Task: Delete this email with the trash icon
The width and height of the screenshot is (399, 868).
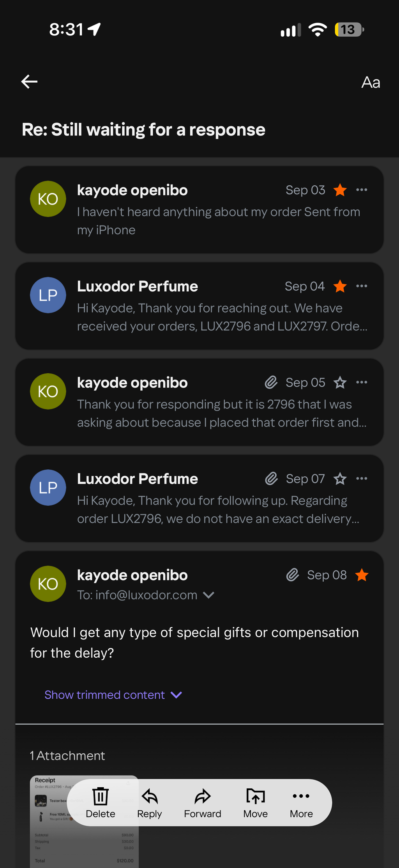Action: coord(101,802)
